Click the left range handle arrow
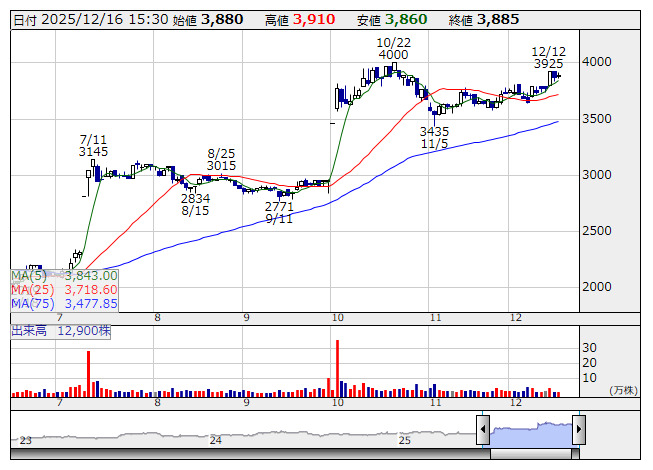Screen dimensions: 653x470 click(483, 430)
